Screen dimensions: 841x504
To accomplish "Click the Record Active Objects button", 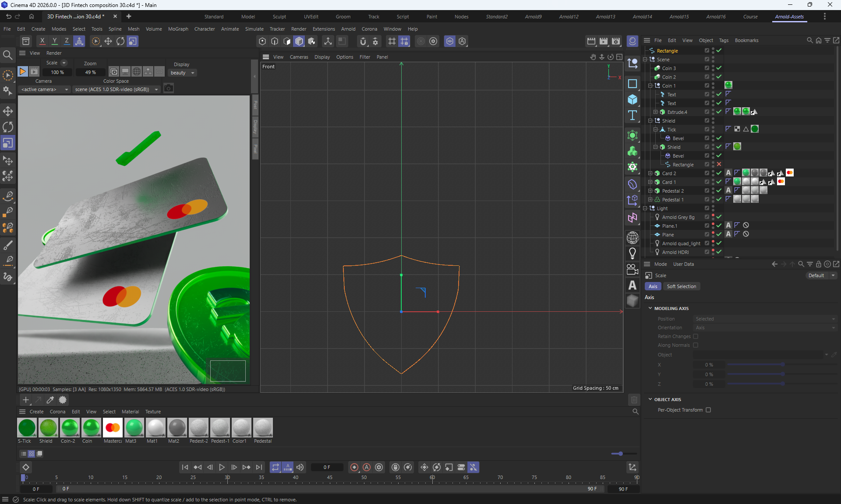I will [354, 467].
